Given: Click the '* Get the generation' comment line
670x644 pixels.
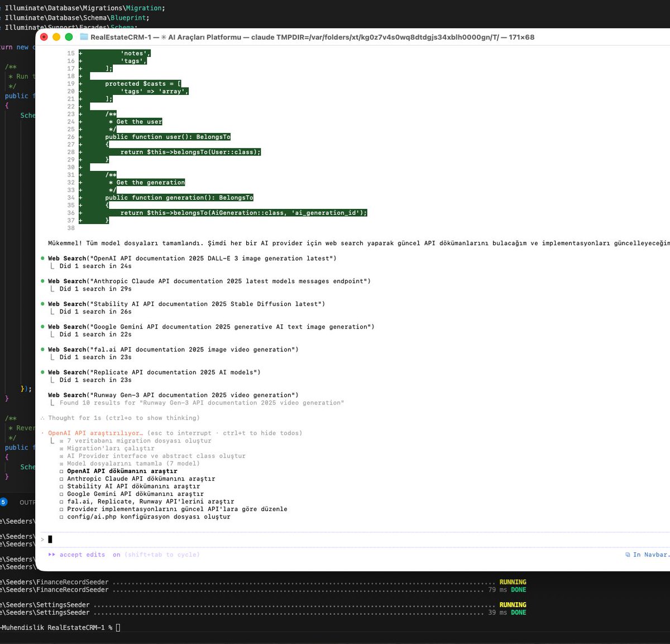Looking at the screenshot, I should pos(147,183).
